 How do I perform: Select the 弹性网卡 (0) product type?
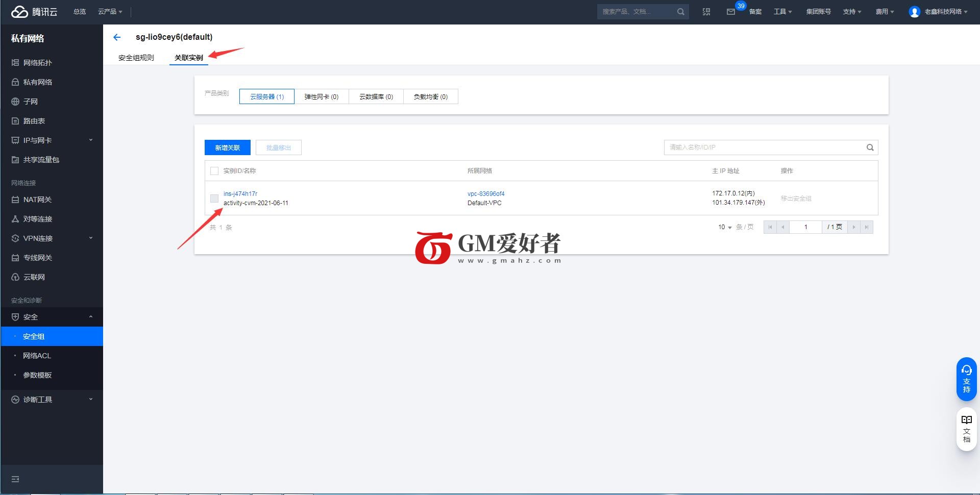(321, 97)
